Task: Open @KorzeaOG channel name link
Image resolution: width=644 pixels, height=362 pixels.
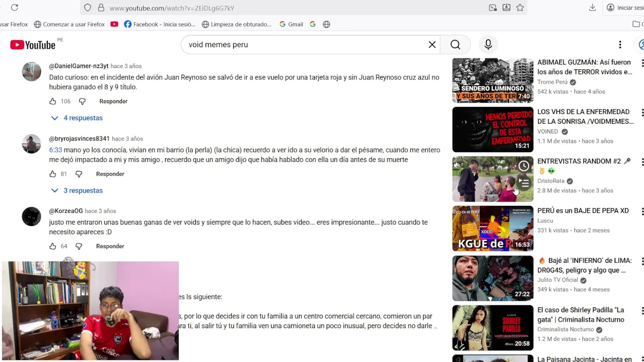Action: (x=66, y=211)
